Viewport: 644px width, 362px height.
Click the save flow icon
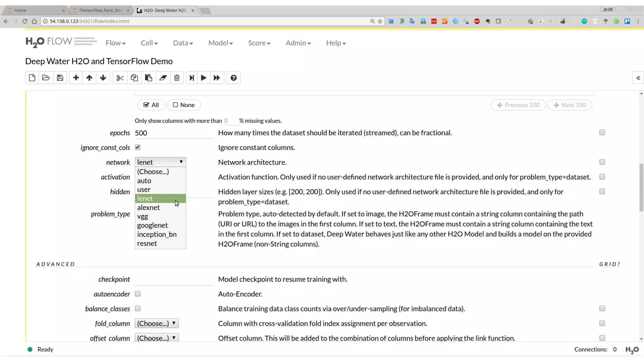pyautogui.click(x=60, y=78)
